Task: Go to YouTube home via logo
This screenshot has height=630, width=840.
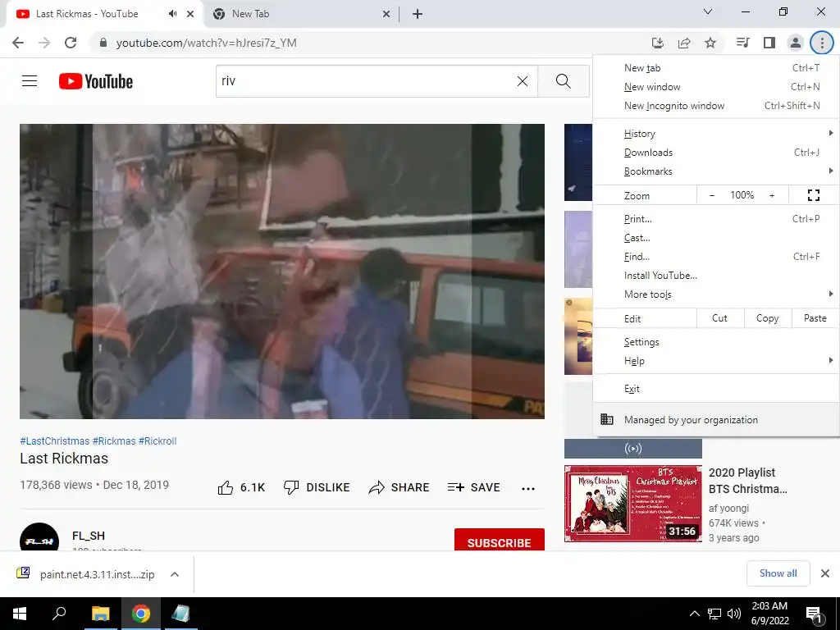Action: (96, 81)
